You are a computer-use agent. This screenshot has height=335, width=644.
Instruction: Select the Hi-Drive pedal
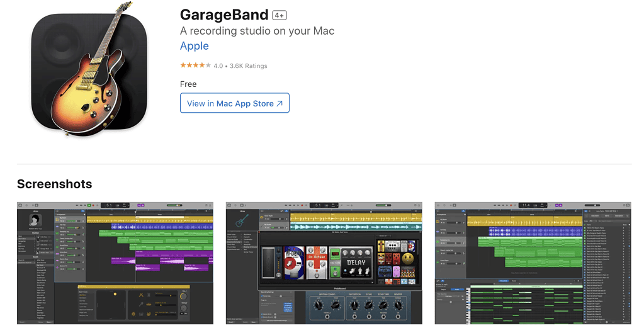[x=293, y=263]
